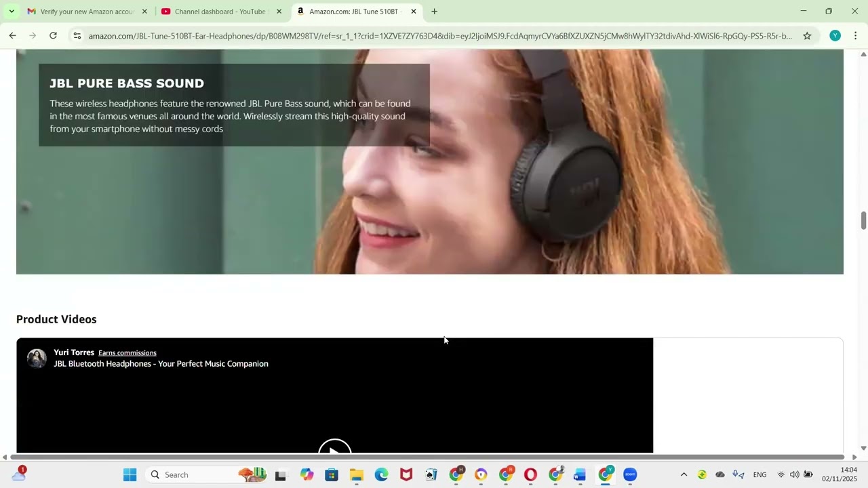868x488 pixels.
Task: Open the weather widget in taskbar corner
Action: point(19,474)
